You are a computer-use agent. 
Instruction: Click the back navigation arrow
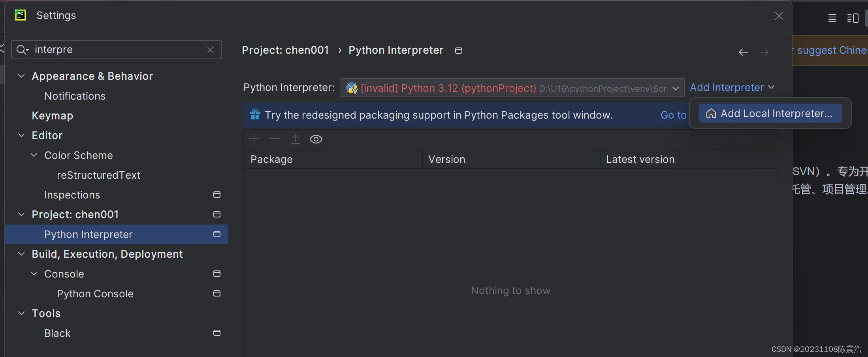(744, 52)
